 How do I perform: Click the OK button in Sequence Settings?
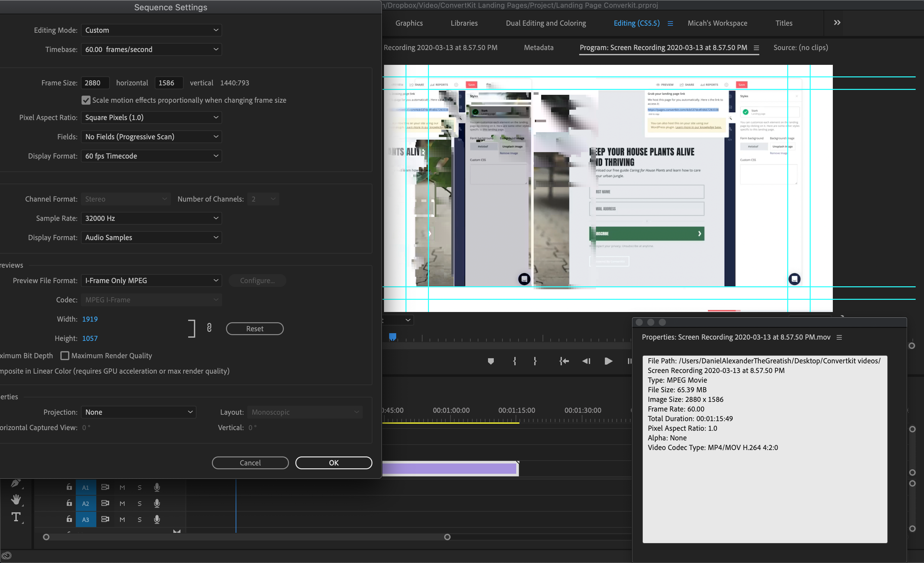click(333, 463)
